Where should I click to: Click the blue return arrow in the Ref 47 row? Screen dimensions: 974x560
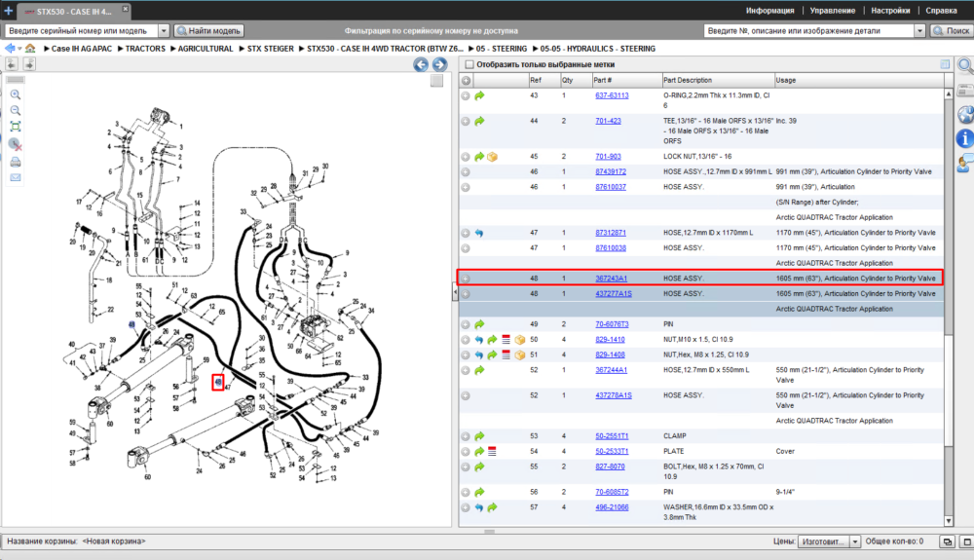[x=479, y=233]
